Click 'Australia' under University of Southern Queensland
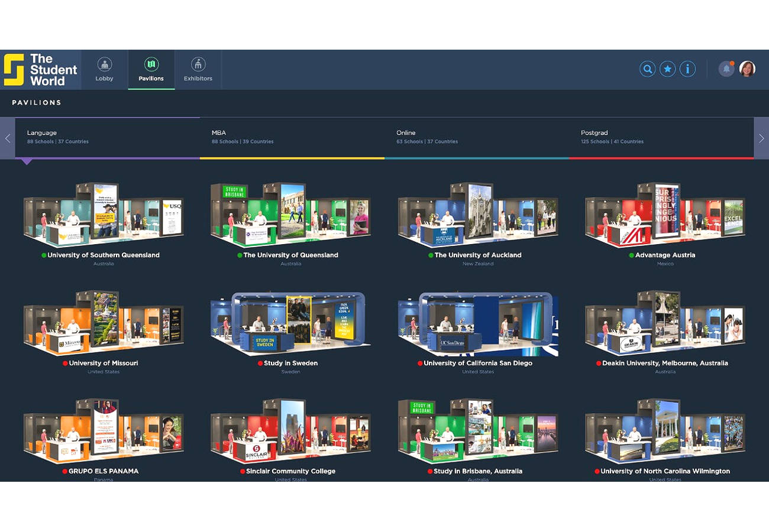 click(104, 264)
